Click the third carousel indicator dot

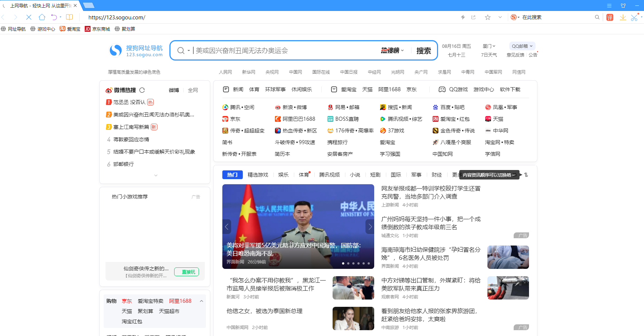[x=353, y=263]
